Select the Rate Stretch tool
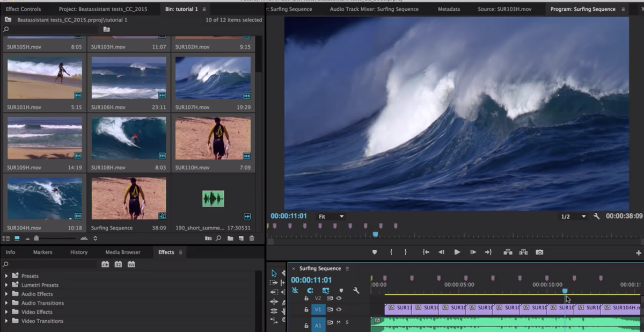The width and height of the screenshot is (644, 332). coord(274,320)
